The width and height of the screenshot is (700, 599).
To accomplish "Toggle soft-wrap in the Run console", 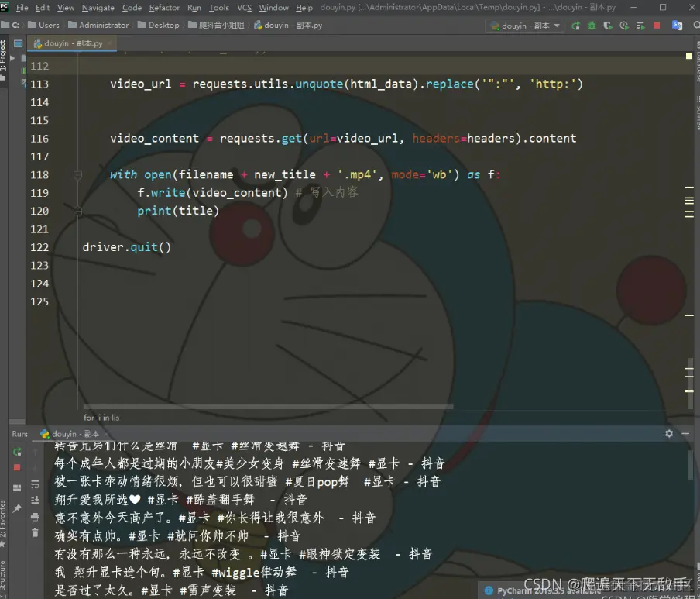I will coord(36,484).
